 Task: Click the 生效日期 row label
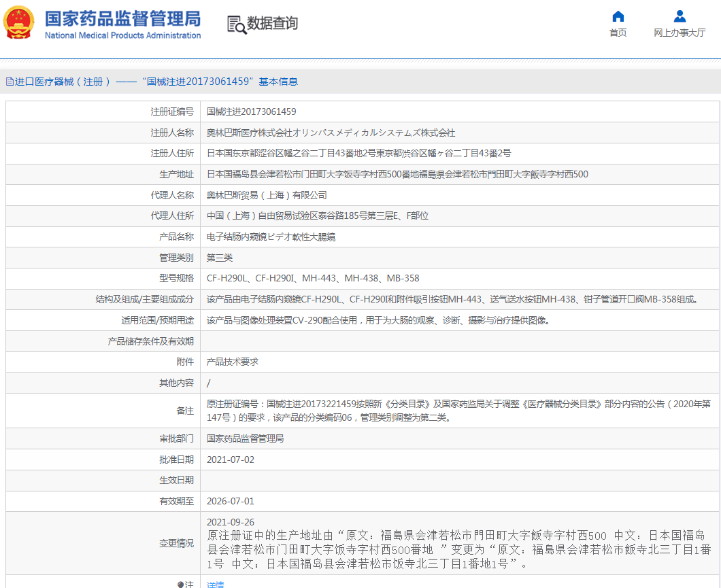(176, 481)
